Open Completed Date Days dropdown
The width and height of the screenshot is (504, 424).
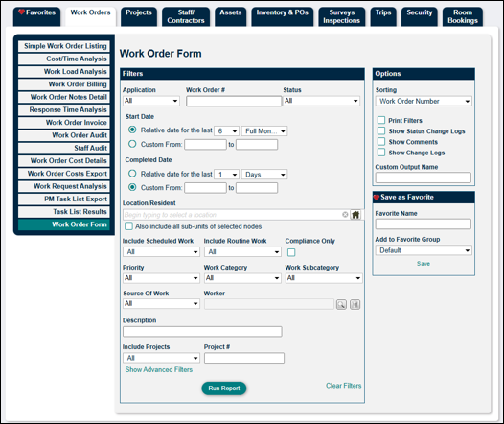(x=264, y=175)
